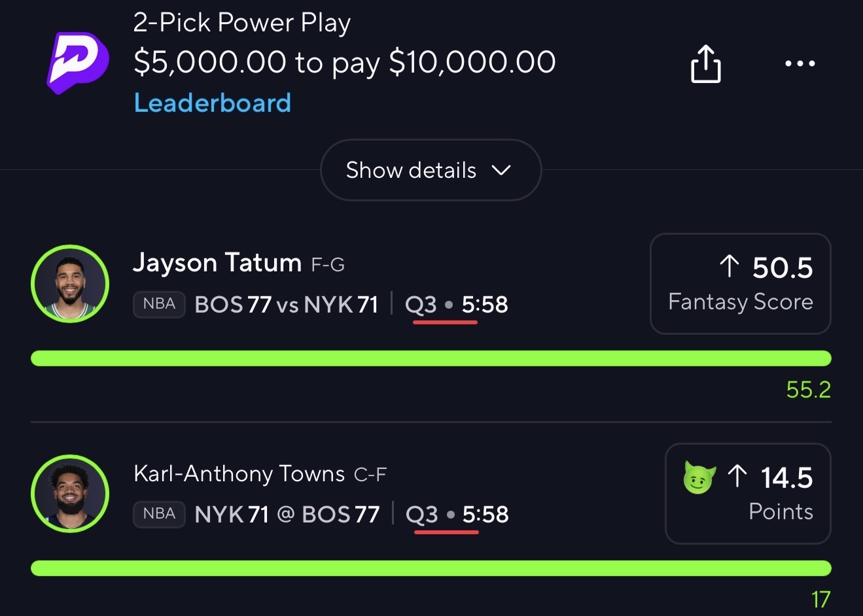
Task: Tap the Karl-Anthony Towns player name
Action: 239,473
